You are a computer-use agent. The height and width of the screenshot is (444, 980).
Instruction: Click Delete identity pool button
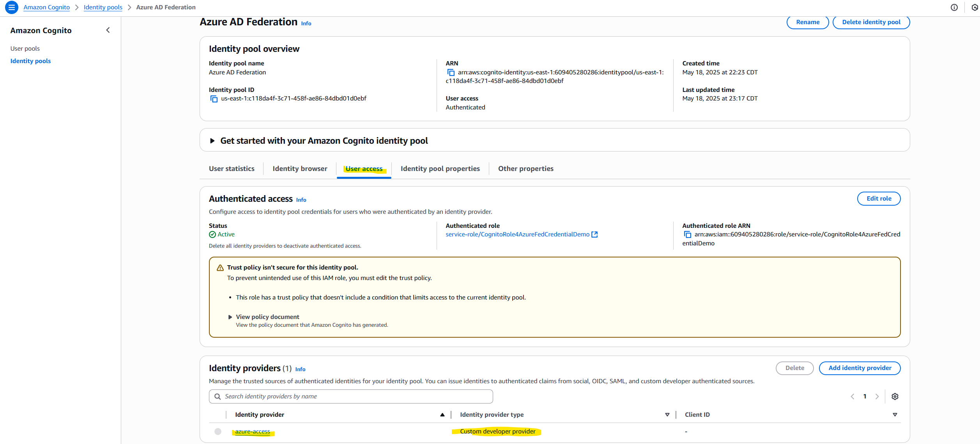[x=871, y=22]
